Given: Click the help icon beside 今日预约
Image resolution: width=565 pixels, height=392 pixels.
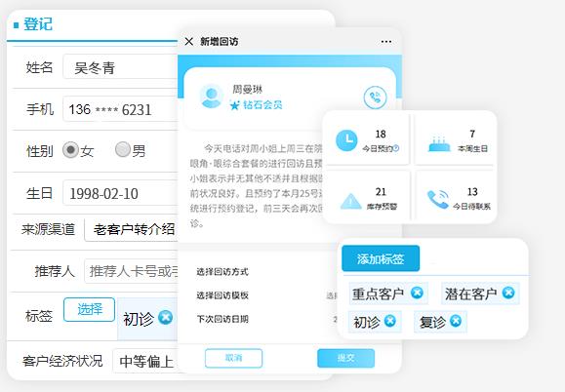Looking at the screenshot, I should [x=396, y=148].
